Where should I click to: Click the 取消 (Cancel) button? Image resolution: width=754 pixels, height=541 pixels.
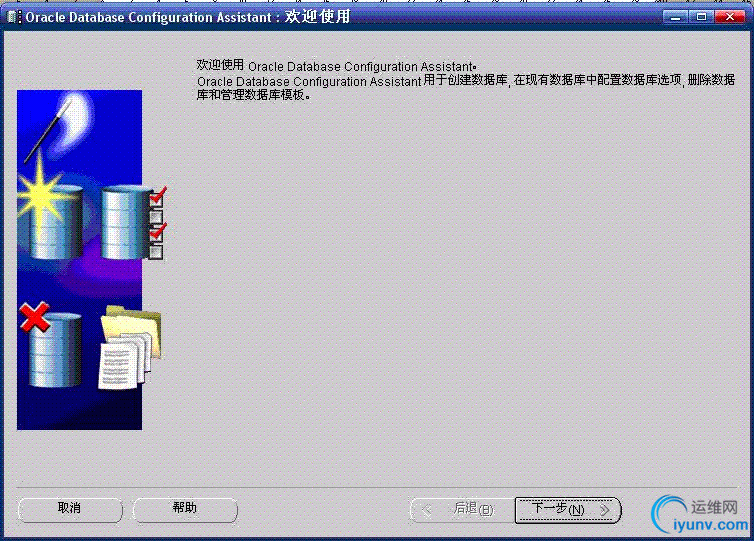click(70, 509)
